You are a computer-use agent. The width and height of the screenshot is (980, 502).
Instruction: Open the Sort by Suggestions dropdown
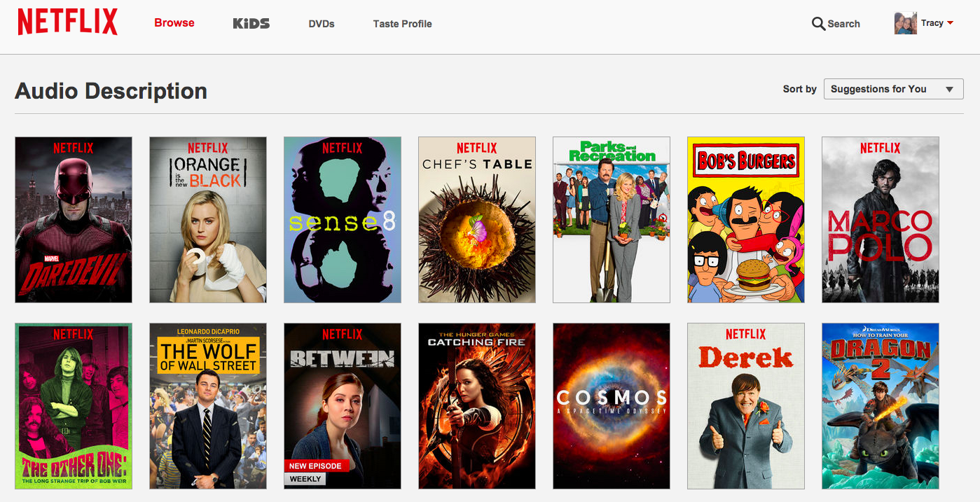point(893,89)
